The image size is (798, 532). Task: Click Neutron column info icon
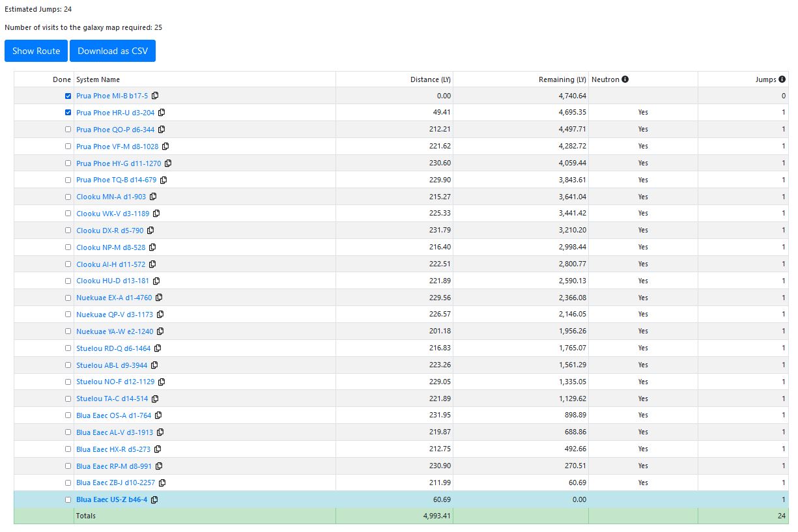tap(625, 79)
